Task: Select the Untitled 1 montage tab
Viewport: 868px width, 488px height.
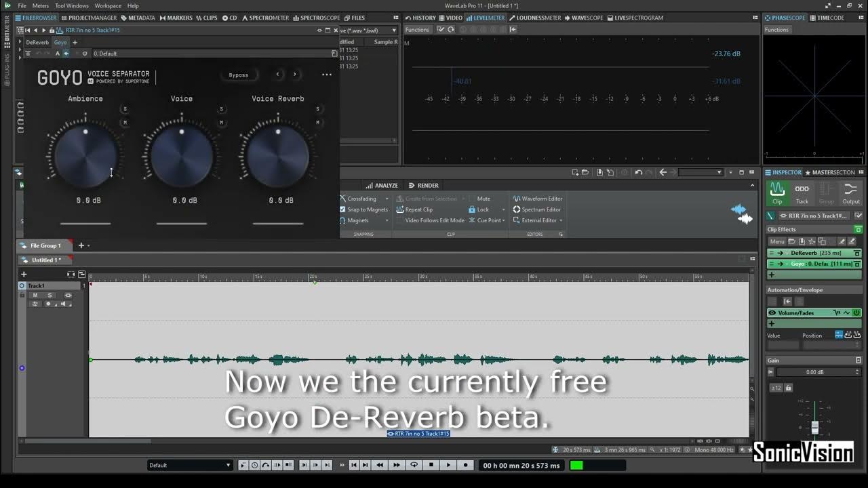Action: (45, 260)
